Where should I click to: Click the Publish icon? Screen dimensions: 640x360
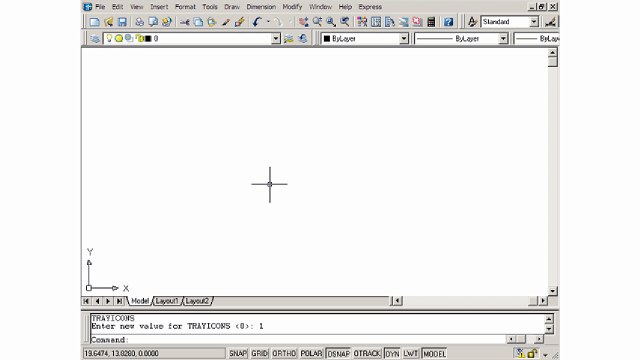[167, 22]
